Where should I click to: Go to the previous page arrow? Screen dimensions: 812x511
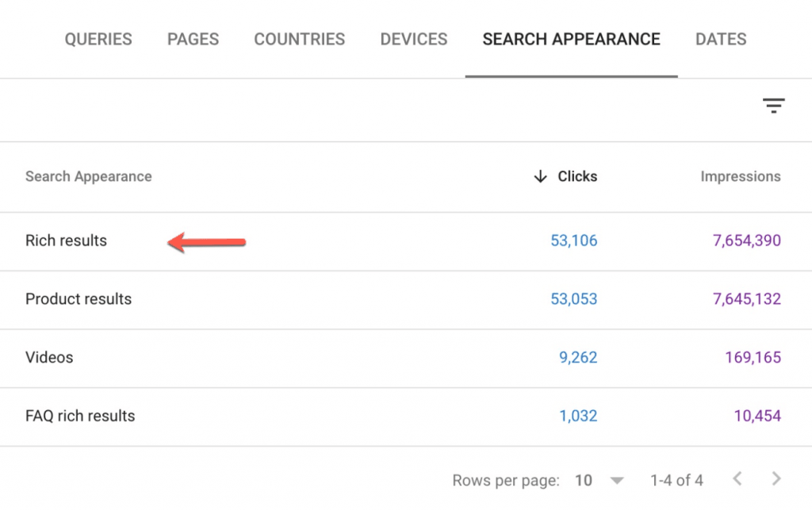pos(737,478)
